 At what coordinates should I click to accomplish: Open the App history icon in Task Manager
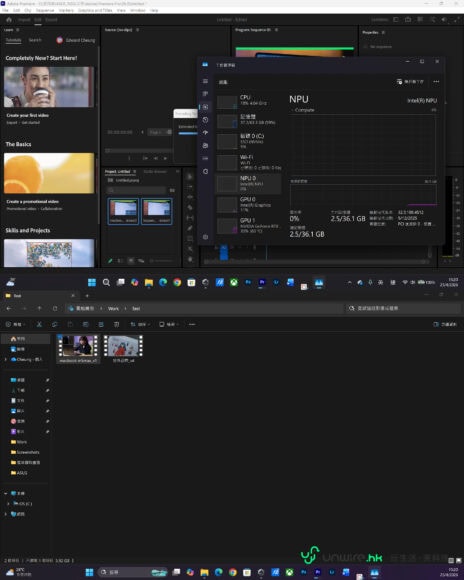(x=205, y=120)
